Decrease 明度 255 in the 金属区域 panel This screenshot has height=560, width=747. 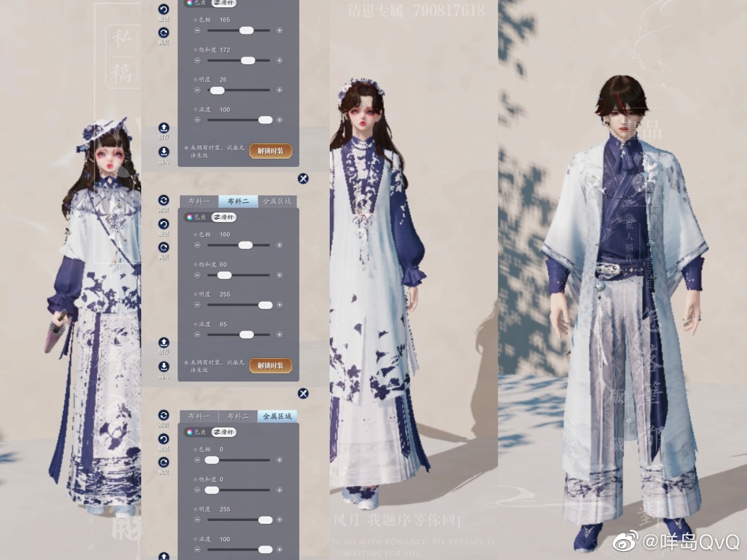pyautogui.click(x=197, y=519)
